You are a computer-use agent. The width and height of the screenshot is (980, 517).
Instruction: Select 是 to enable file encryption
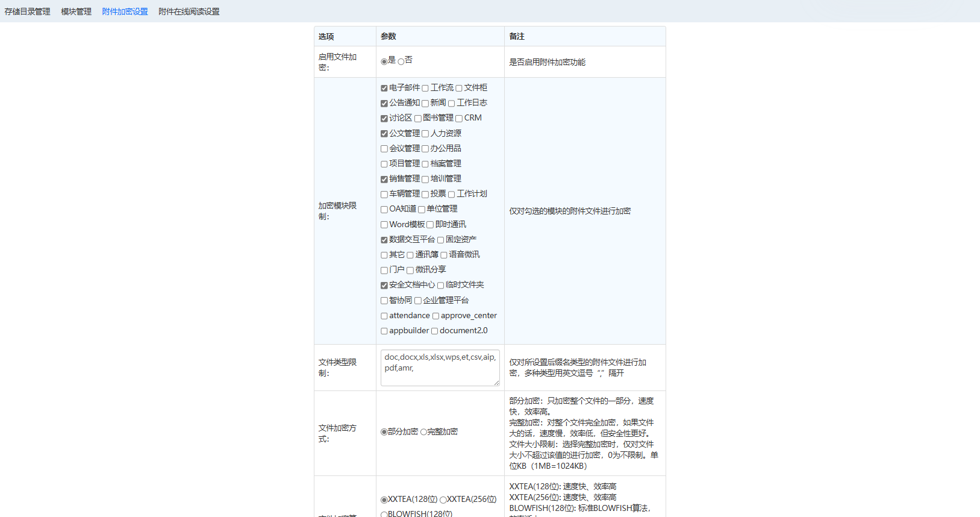click(384, 61)
